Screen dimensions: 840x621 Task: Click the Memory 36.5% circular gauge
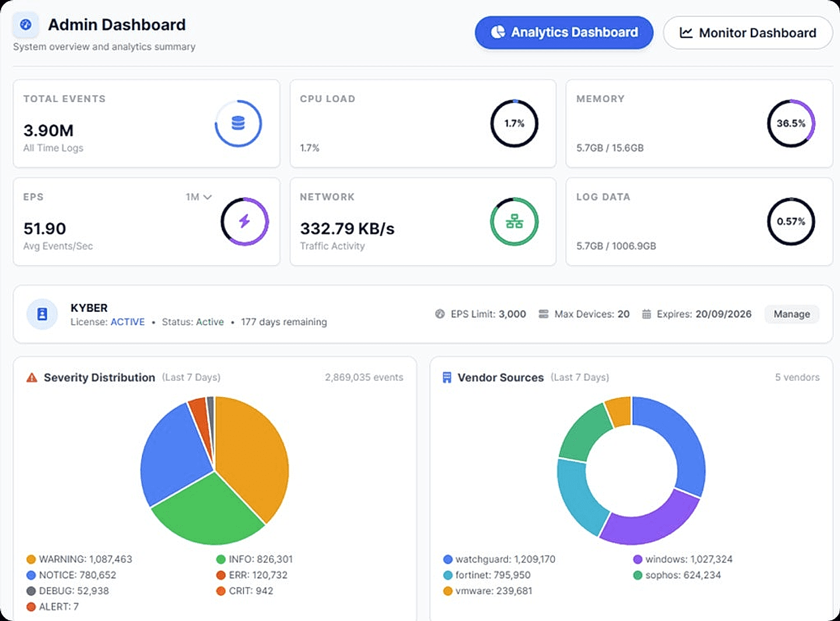(x=791, y=124)
